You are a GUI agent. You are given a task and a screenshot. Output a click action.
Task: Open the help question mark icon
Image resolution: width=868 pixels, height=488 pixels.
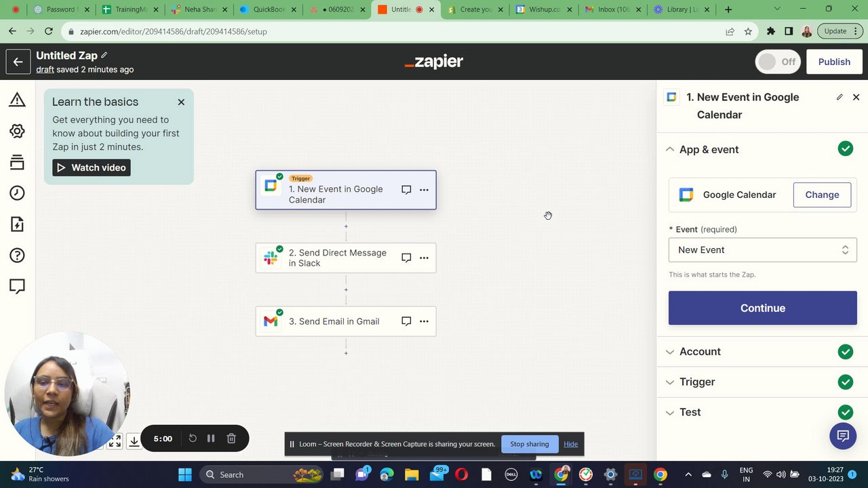[x=17, y=256]
